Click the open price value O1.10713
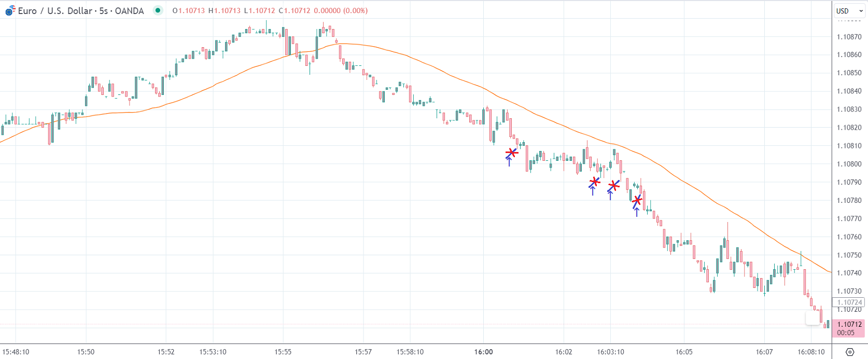The height and width of the screenshot is (359, 868). (189, 10)
